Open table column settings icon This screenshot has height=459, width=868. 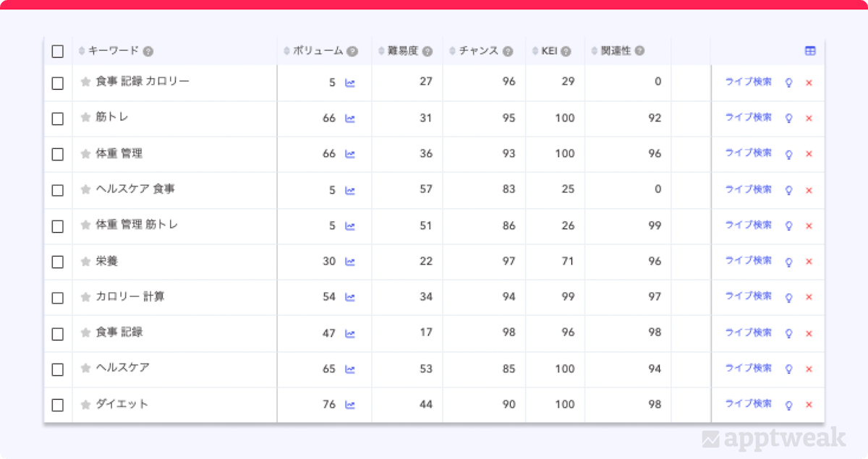point(810,51)
